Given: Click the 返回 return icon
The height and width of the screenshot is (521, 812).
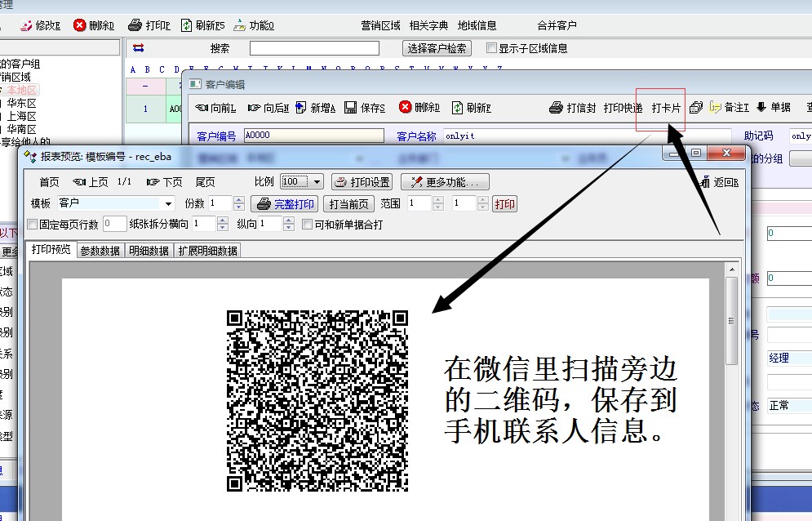Looking at the screenshot, I should (717, 182).
